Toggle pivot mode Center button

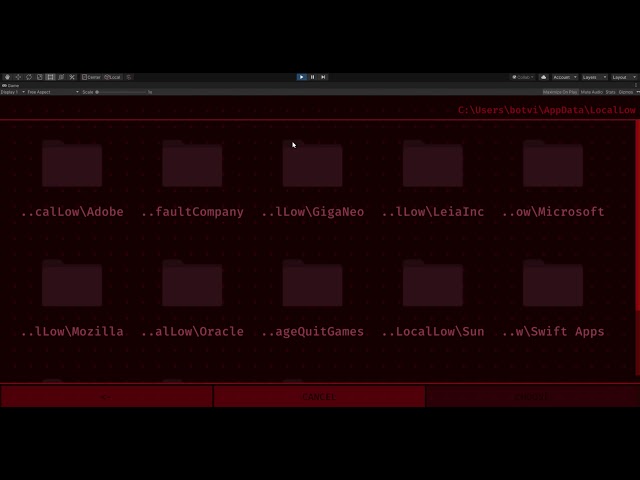91,77
